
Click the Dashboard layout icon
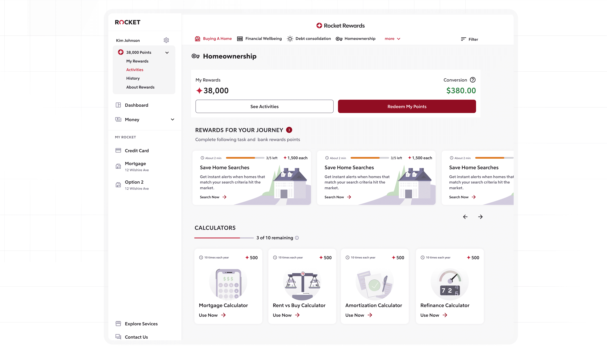[118, 105]
